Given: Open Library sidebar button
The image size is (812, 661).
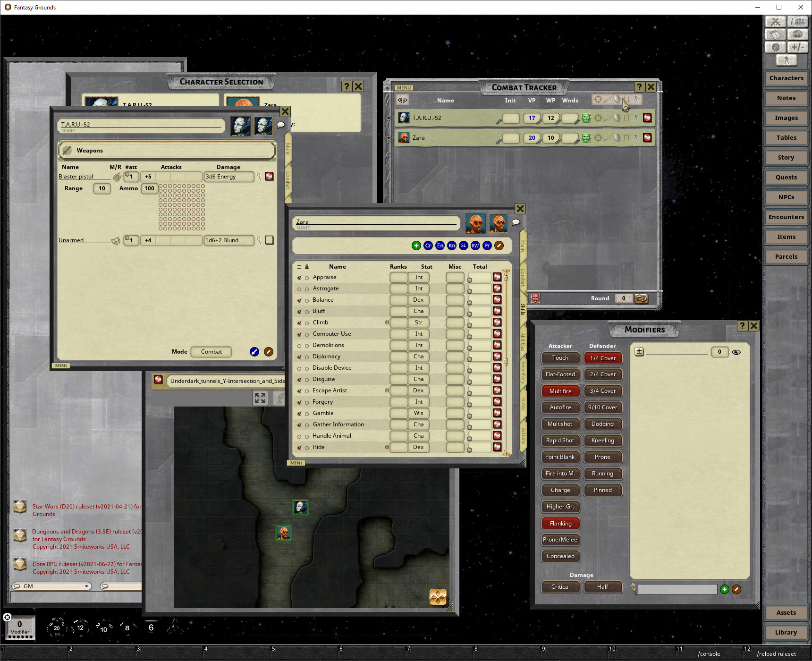Looking at the screenshot, I should 786,633.
